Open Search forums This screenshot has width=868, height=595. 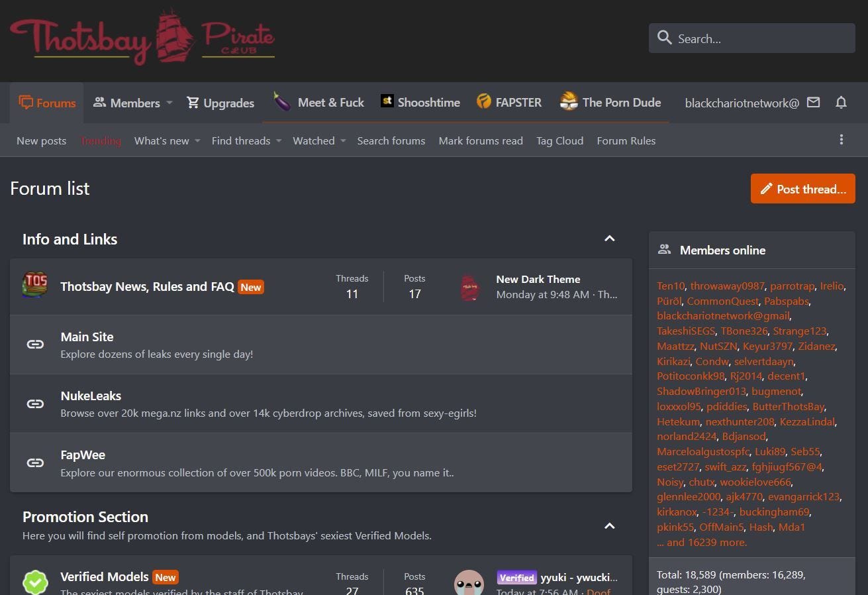coord(391,140)
